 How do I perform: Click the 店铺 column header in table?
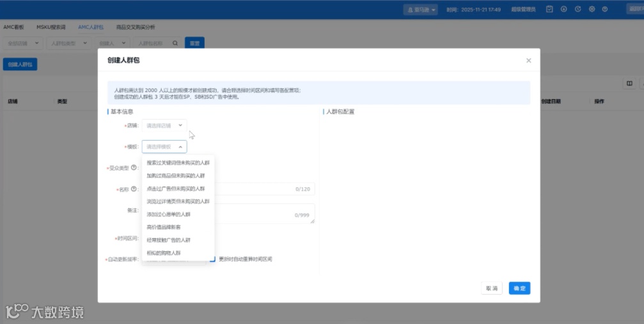(x=13, y=102)
